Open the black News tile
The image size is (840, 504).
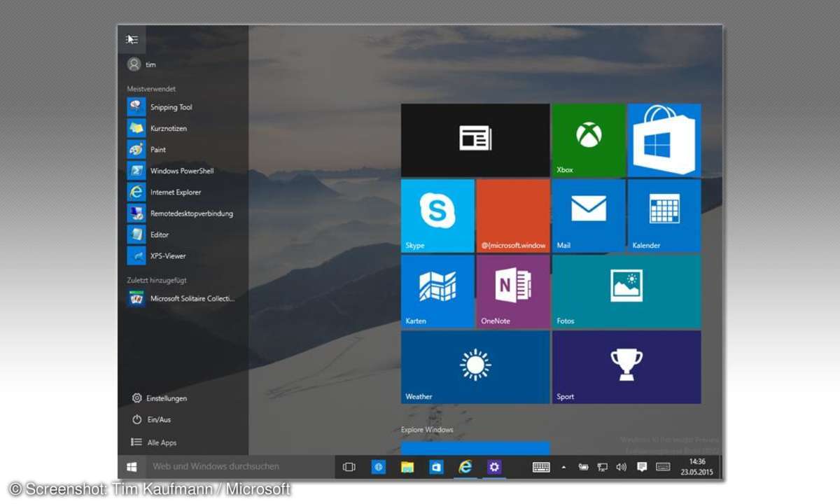click(475, 140)
